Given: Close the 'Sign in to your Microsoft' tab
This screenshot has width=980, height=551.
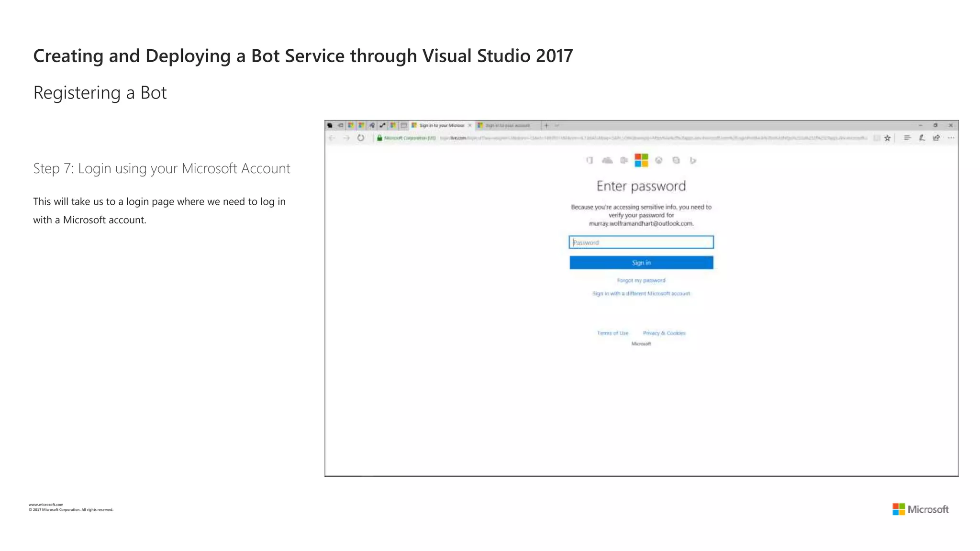Looking at the screenshot, I should coord(470,125).
